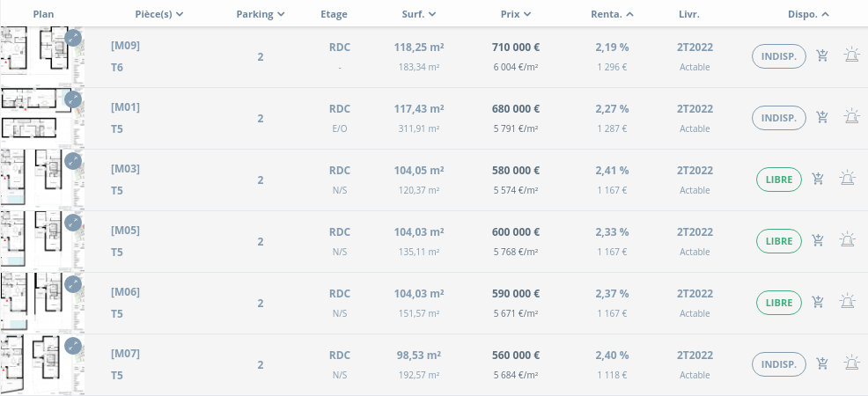Viewport: 868px width, 396px height.
Task: Add lot M06 to cart
Action: pyautogui.click(x=818, y=302)
